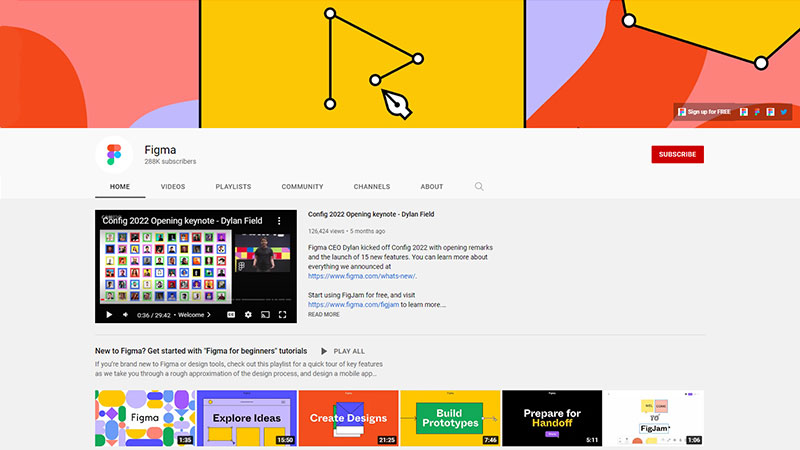Mute the video with the speaker icon
The height and width of the screenshot is (450, 800).
[125, 315]
